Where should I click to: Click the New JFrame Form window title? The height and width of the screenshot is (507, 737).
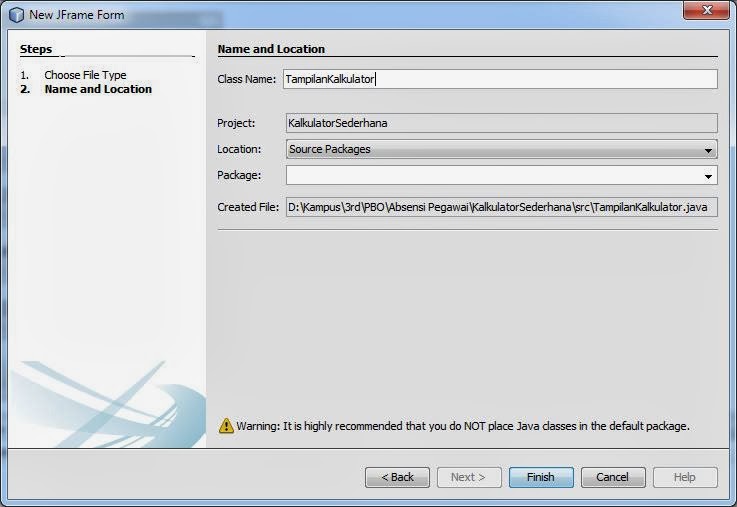77,15
